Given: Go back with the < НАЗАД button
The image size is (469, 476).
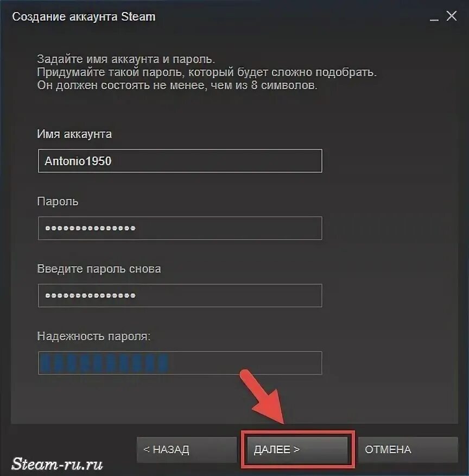Looking at the screenshot, I should click(186, 449).
